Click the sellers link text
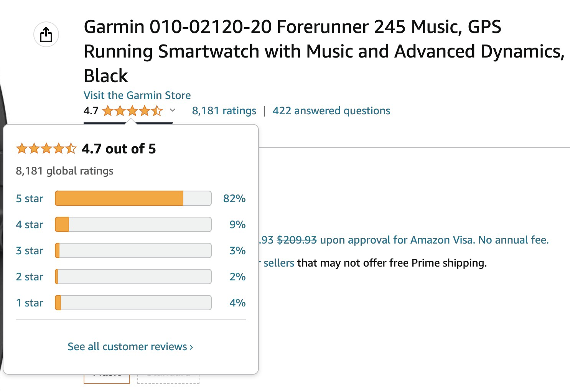Image resolution: width=570 pixels, height=392 pixels. (x=279, y=263)
